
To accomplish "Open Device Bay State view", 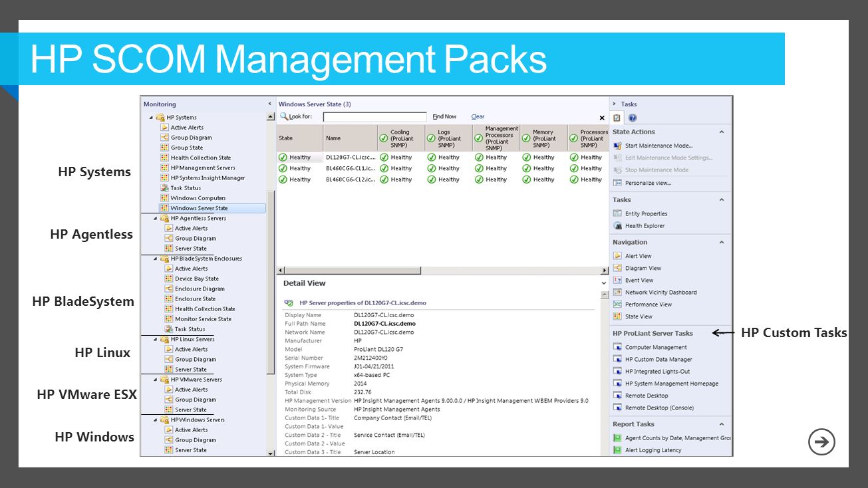I will [x=197, y=279].
